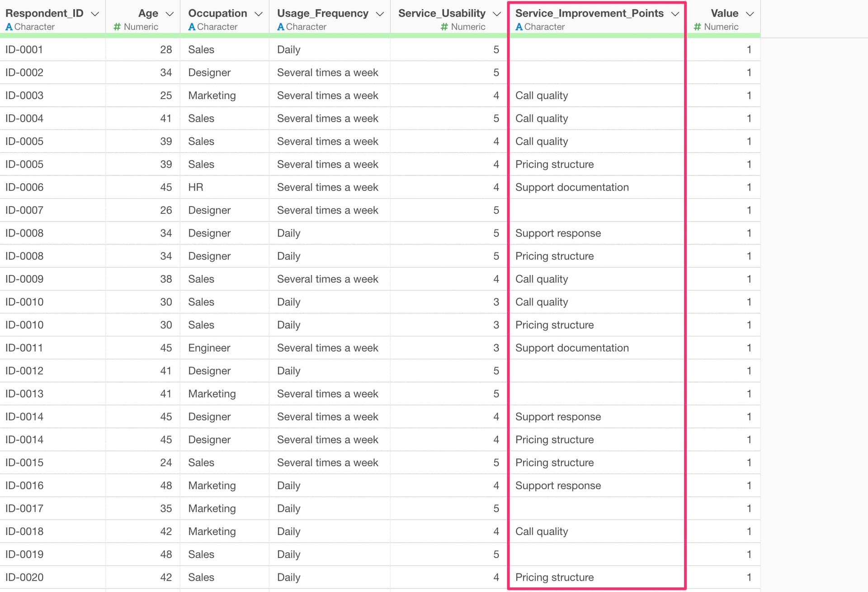Image resolution: width=868 pixels, height=592 pixels.
Task: Expand Occupation column header menu
Action: tap(259, 14)
